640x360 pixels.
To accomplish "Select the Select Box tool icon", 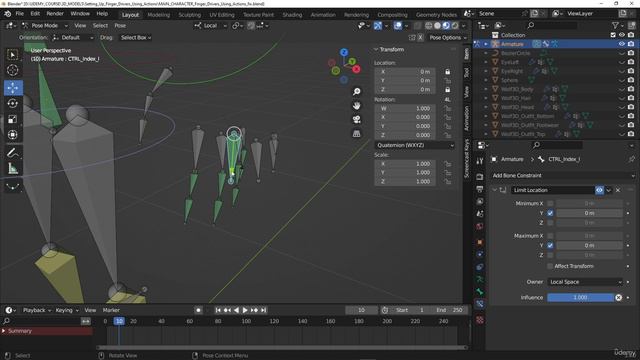I will 13,54.
